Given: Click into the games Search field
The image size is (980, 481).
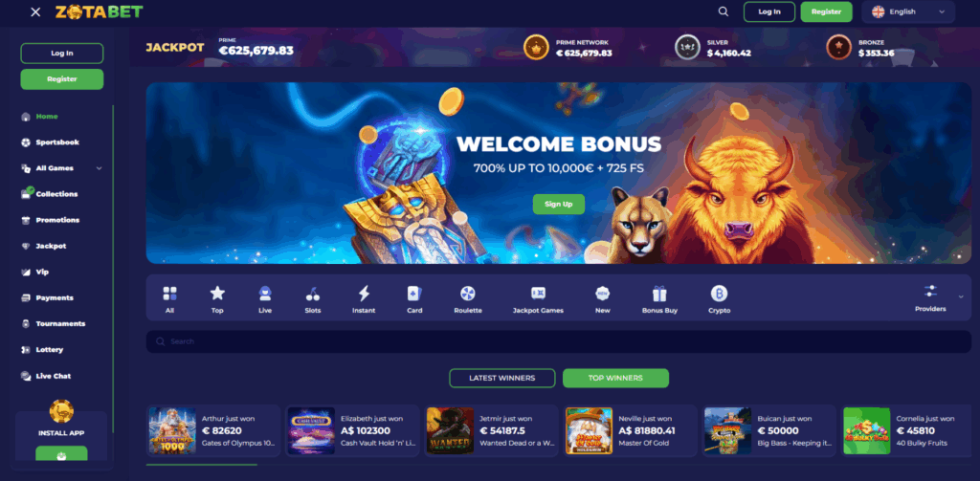Looking at the screenshot, I should click(558, 341).
